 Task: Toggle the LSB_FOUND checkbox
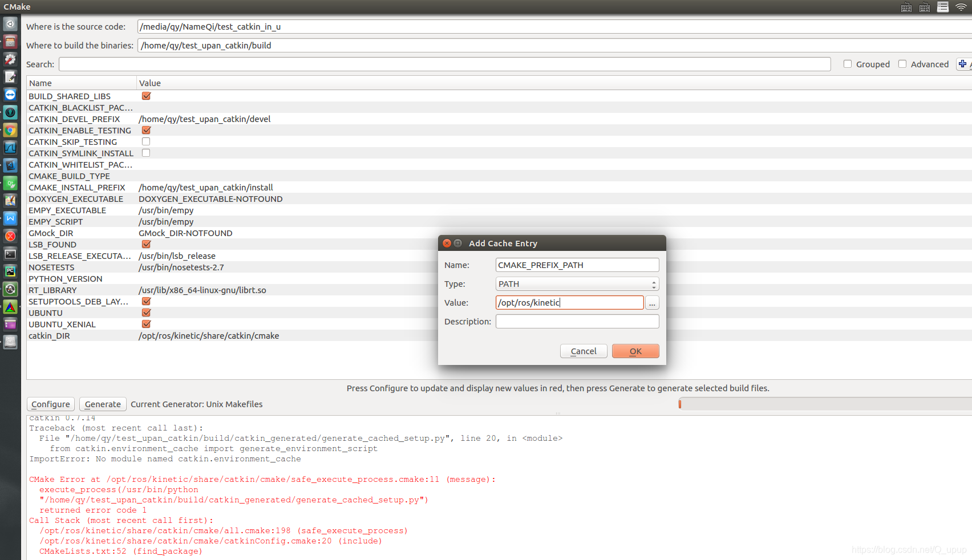(x=146, y=244)
